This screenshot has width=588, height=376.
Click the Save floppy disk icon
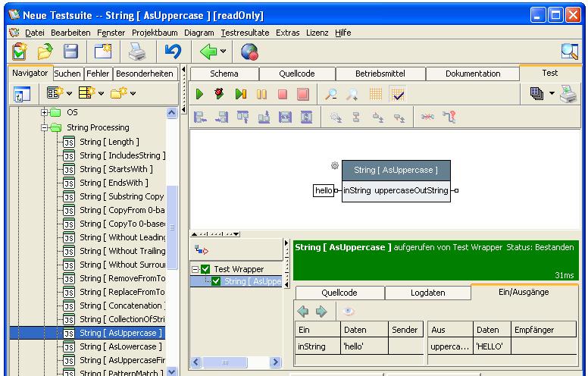click(70, 52)
